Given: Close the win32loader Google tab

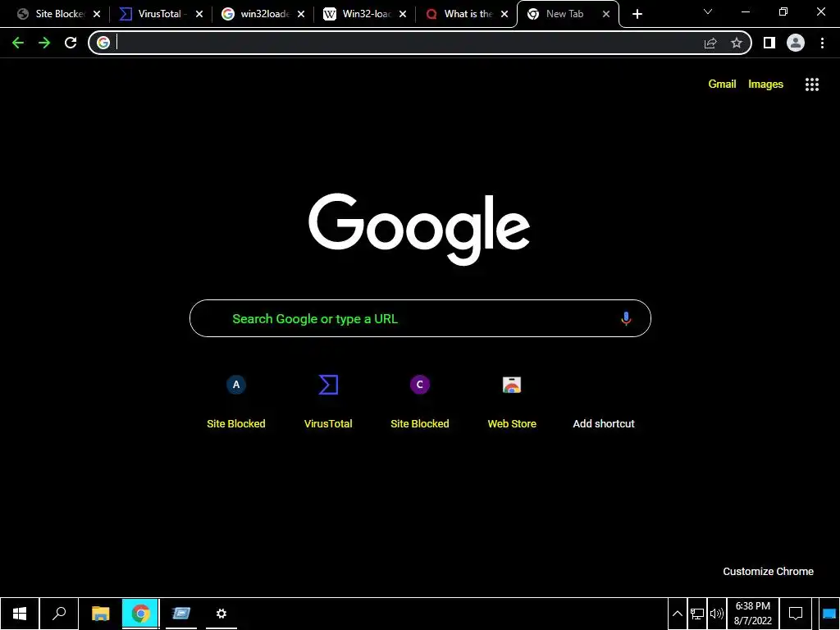Looking at the screenshot, I should 301,15.
